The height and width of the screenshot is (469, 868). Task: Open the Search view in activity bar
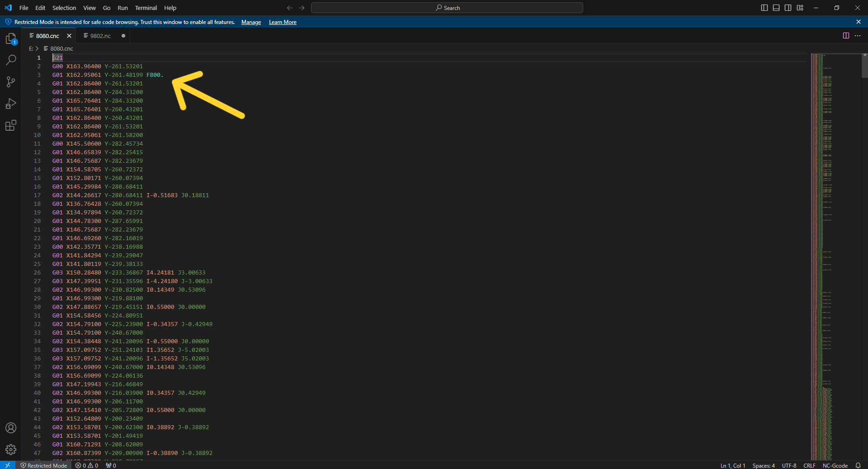coord(11,60)
